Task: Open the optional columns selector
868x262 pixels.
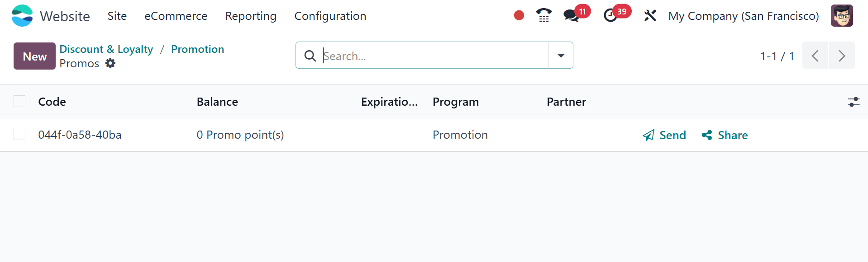Action: (853, 102)
